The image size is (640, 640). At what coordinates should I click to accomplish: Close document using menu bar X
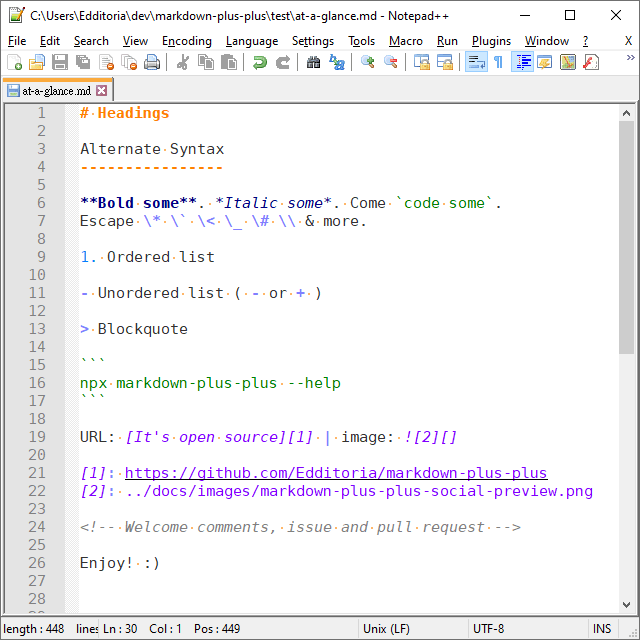pyautogui.click(x=628, y=41)
